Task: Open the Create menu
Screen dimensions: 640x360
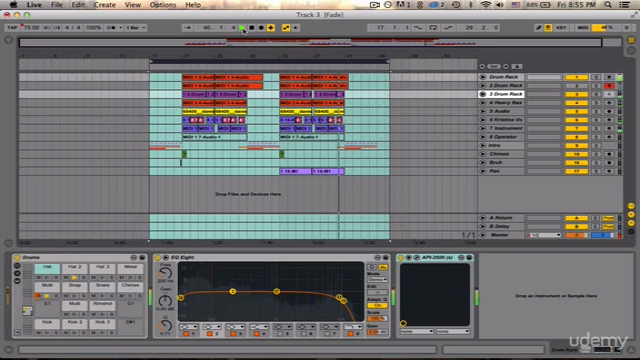Action: [x=104, y=5]
